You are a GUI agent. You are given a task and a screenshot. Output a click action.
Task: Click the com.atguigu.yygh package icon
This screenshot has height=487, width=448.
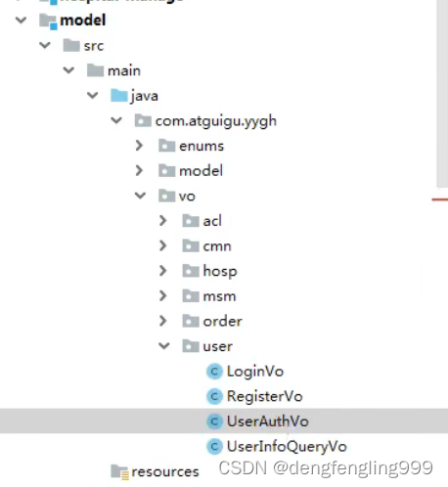[143, 120]
